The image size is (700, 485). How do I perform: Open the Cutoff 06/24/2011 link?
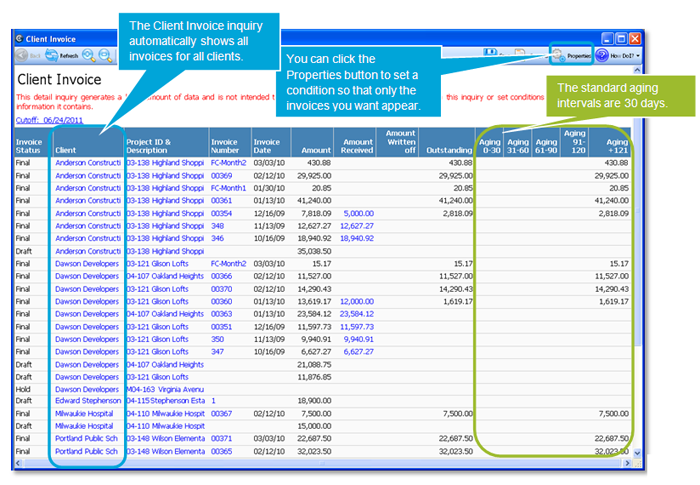point(49,120)
